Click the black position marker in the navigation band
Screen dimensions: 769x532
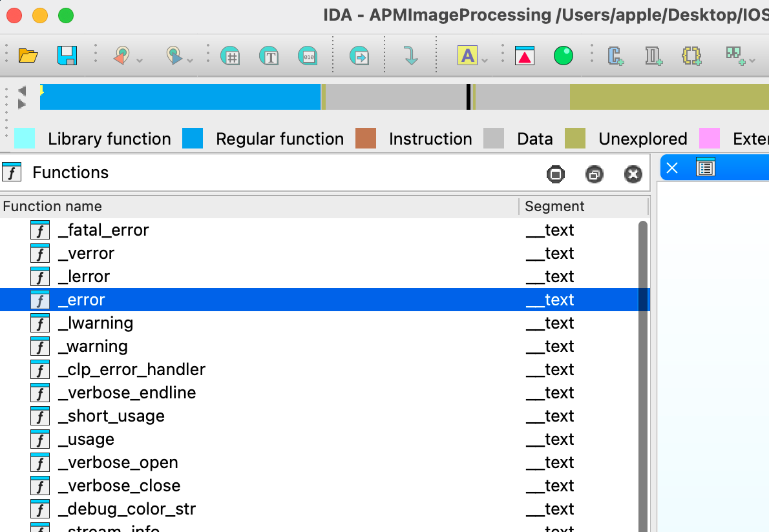click(469, 96)
